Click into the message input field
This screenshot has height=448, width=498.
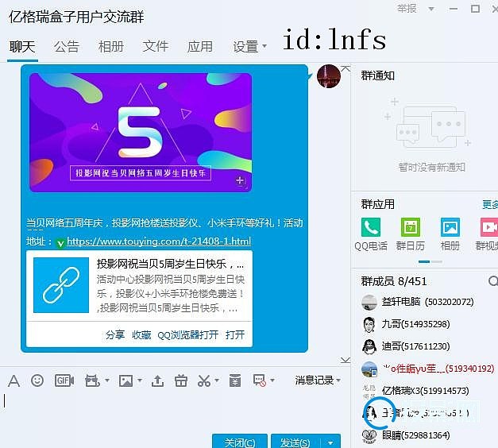point(175,410)
